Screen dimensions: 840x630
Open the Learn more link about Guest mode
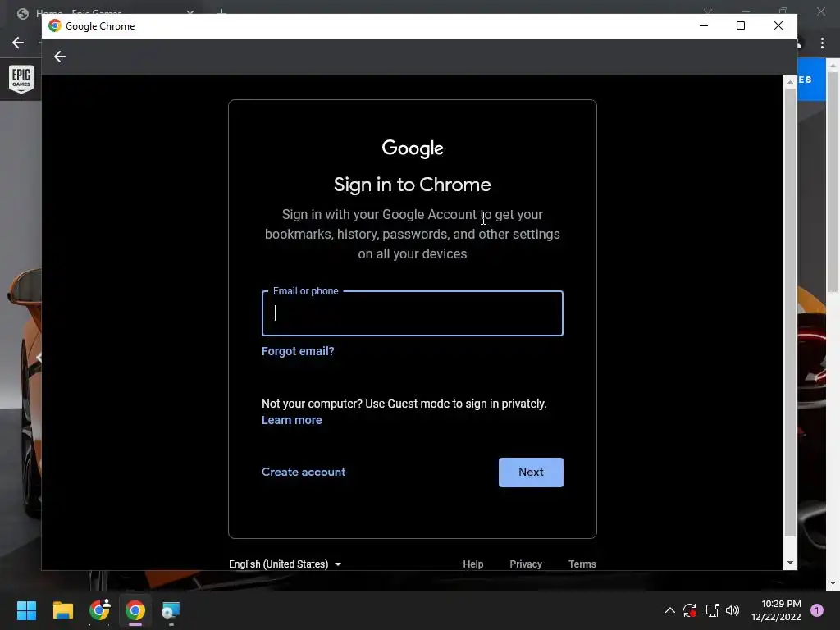tap(291, 421)
